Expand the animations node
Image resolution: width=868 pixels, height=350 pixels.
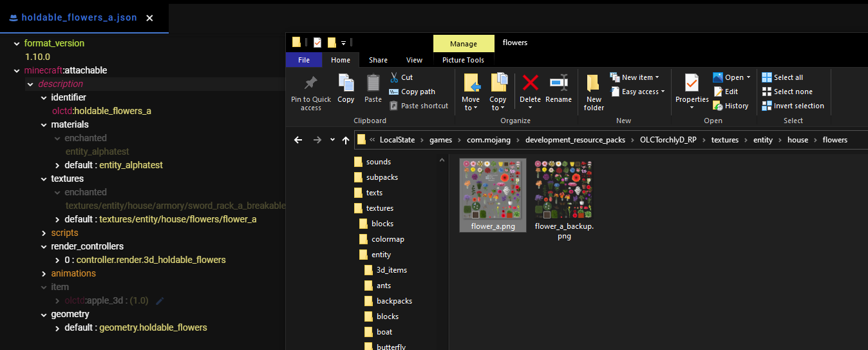[x=44, y=273]
